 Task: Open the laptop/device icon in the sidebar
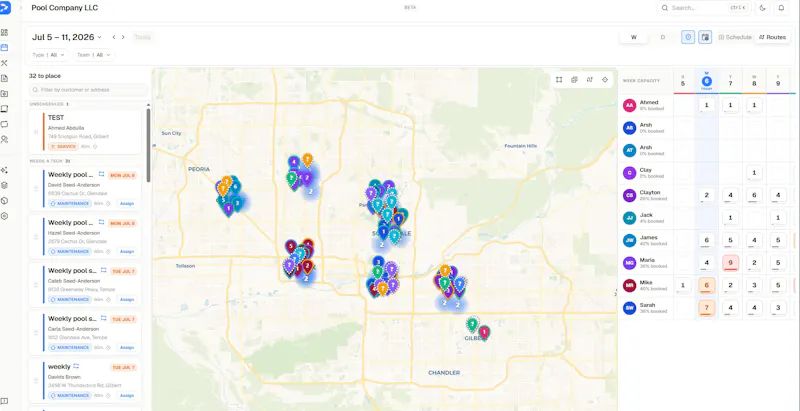[5, 109]
